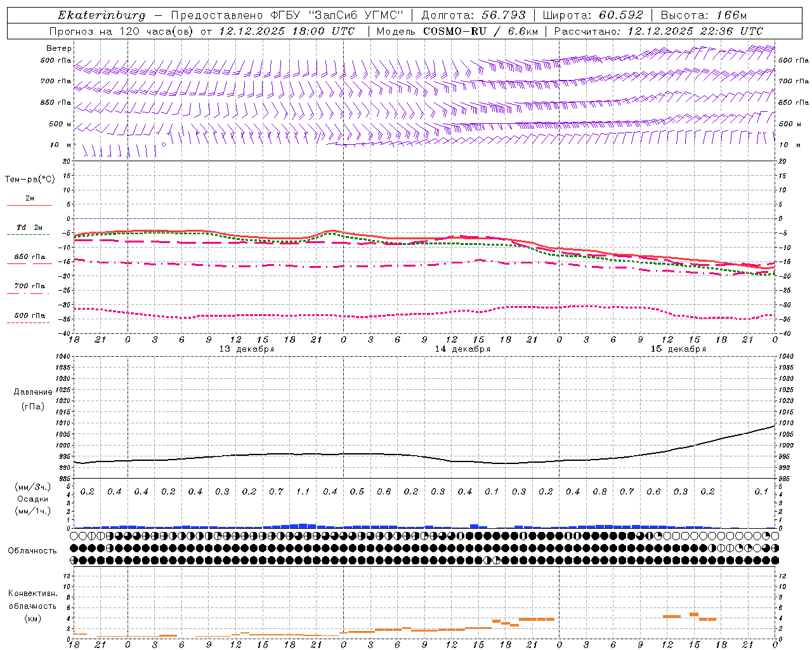Click the Ekaterinburg station title

coord(101,15)
